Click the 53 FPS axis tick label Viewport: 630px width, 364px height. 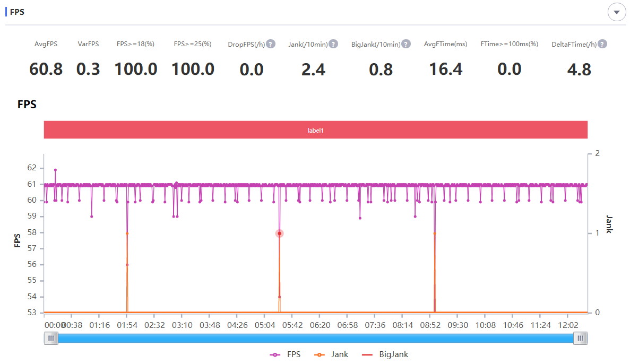point(32,312)
